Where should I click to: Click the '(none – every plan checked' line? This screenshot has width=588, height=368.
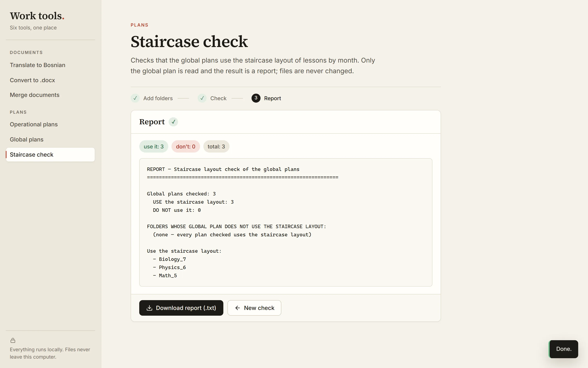(x=232, y=235)
